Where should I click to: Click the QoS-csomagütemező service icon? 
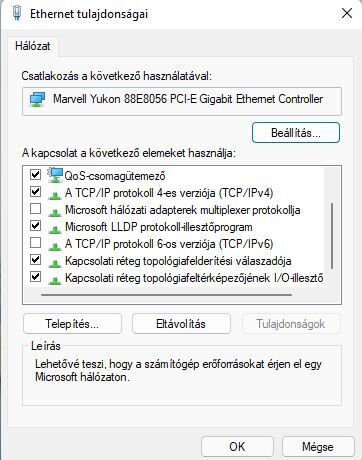point(55,175)
